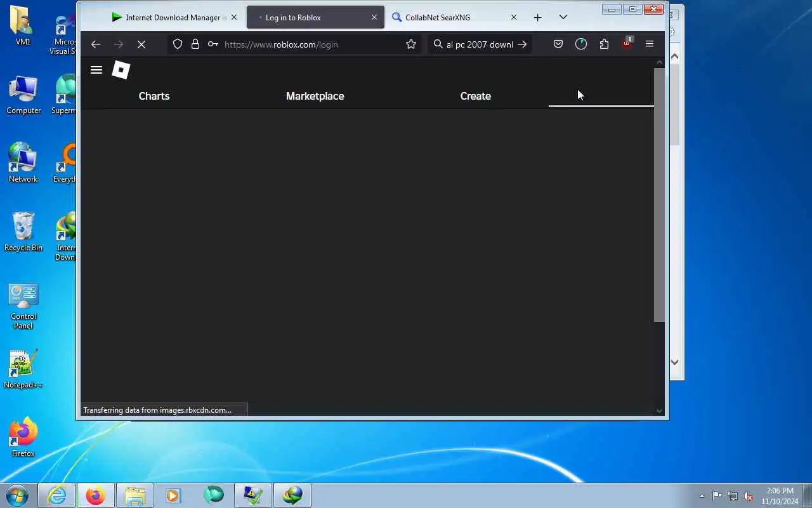
Task: Open the clock showing 2:06 PM
Action: (x=780, y=496)
